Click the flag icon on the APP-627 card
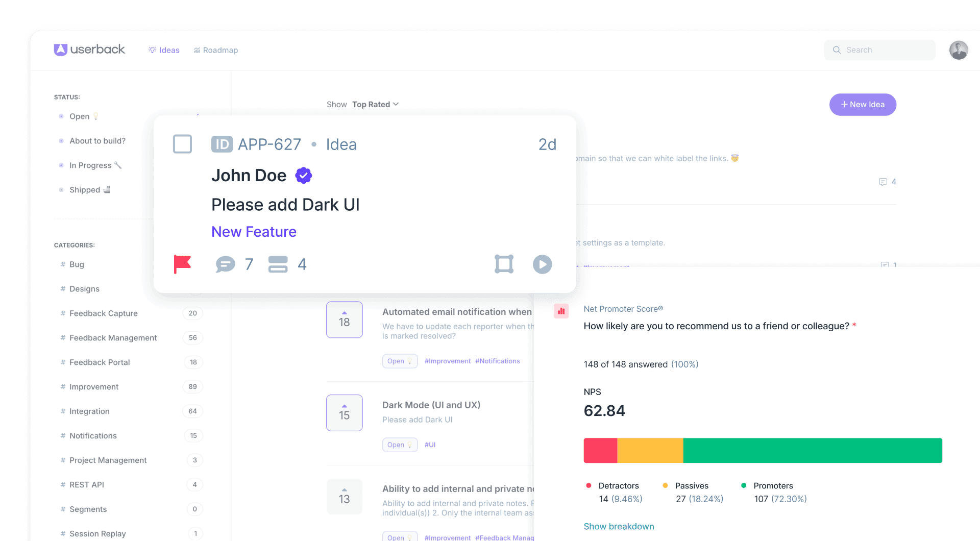Image resolution: width=980 pixels, height=541 pixels. pos(184,264)
